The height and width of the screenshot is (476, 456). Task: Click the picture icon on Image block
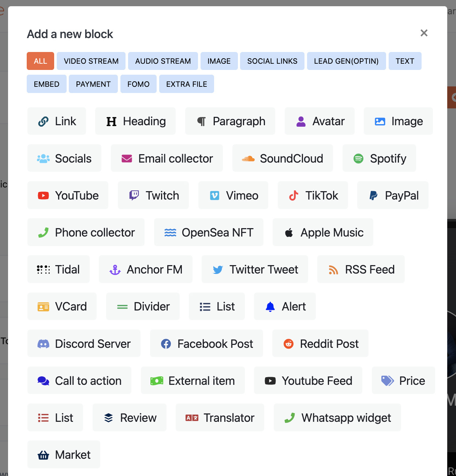(380, 122)
